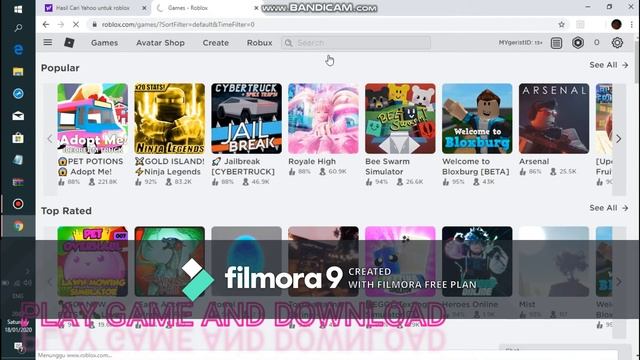Open the Jailbreak Cybertruck game thumbnail
Viewport: 640px width, 360px height.
click(x=247, y=118)
